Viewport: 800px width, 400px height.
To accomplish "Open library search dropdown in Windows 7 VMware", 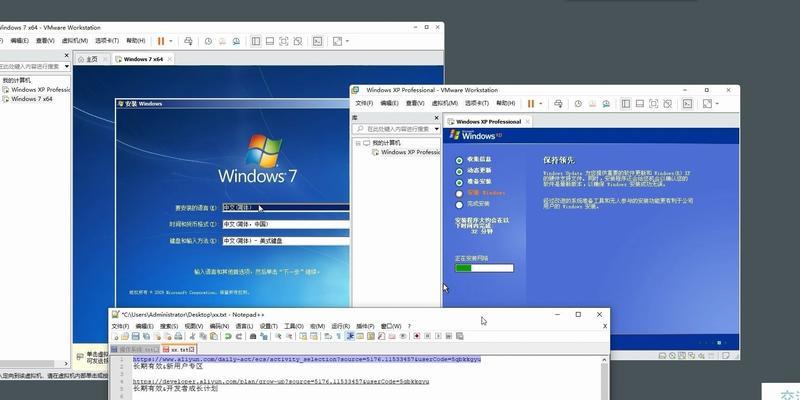I will click(x=66, y=66).
